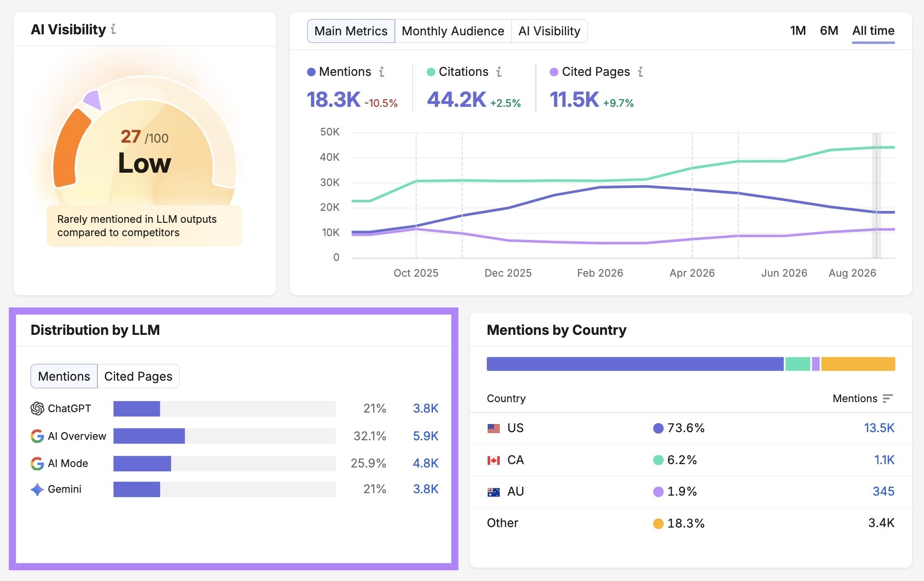Click the Other country row label
Screen dimensions: 924x581
(503, 523)
